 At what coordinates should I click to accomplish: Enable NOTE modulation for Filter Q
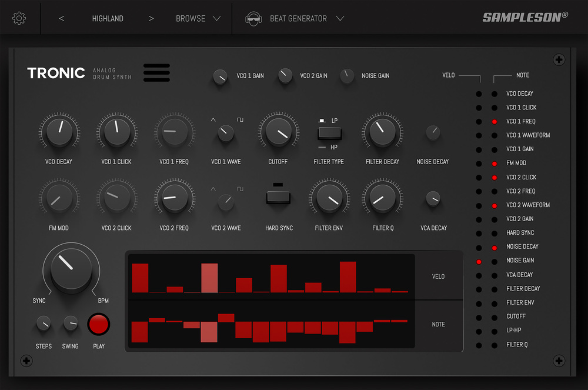click(x=495, y=345)
